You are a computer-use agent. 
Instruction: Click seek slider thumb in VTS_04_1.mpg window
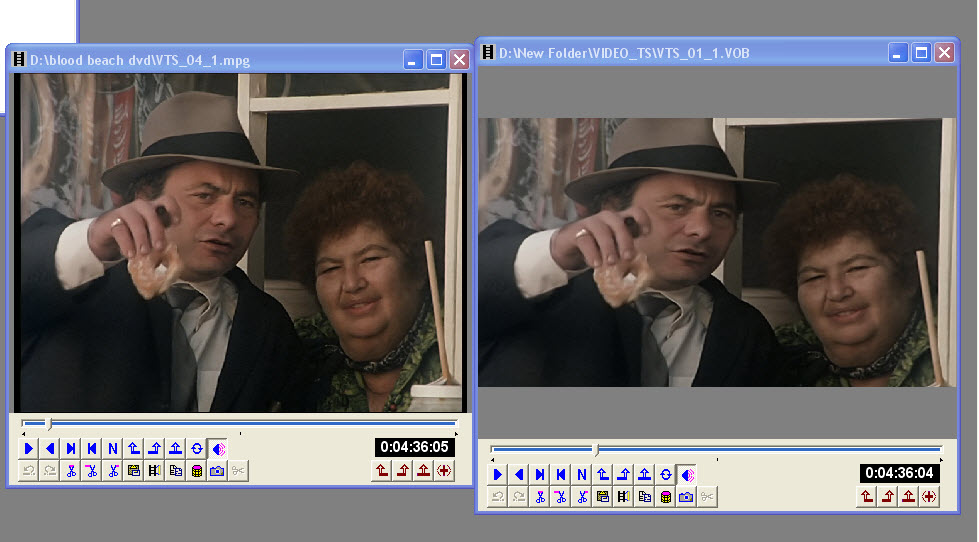pyautogui.click(x=49, y=424)
